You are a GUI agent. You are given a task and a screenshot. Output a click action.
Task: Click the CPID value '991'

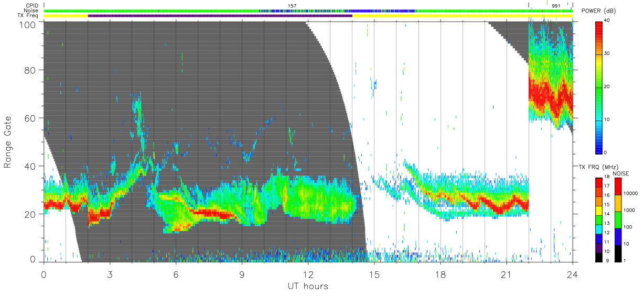(x=556, y=6)
